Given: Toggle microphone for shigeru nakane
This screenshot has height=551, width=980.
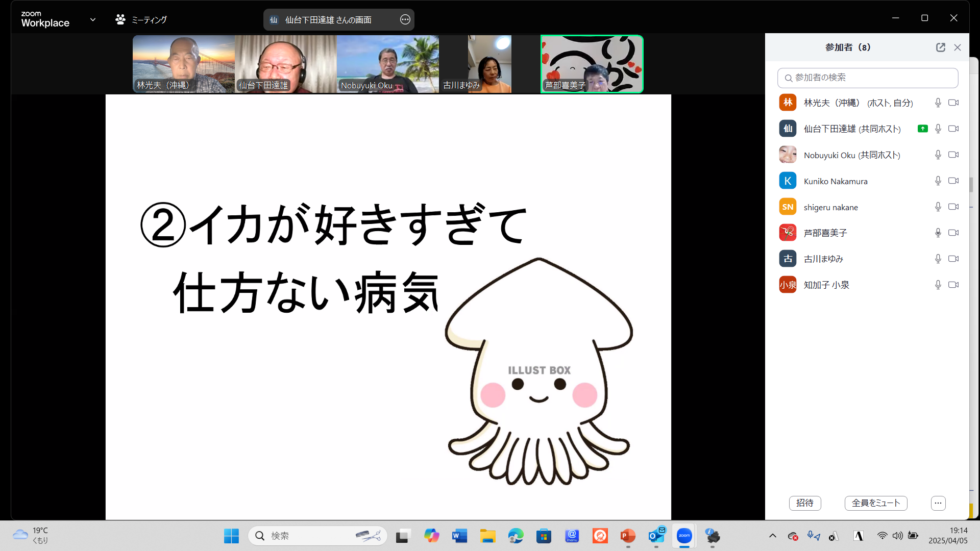Looking at the screenshot, I should click(x=938, y=207).
